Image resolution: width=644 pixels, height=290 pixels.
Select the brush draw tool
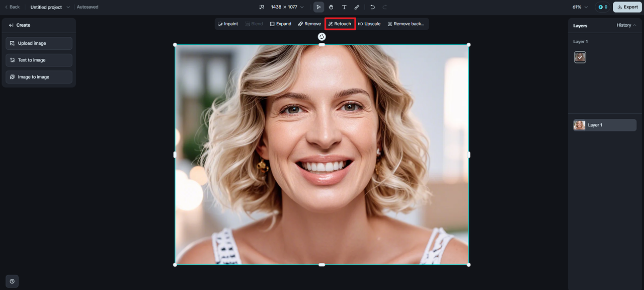357,7
